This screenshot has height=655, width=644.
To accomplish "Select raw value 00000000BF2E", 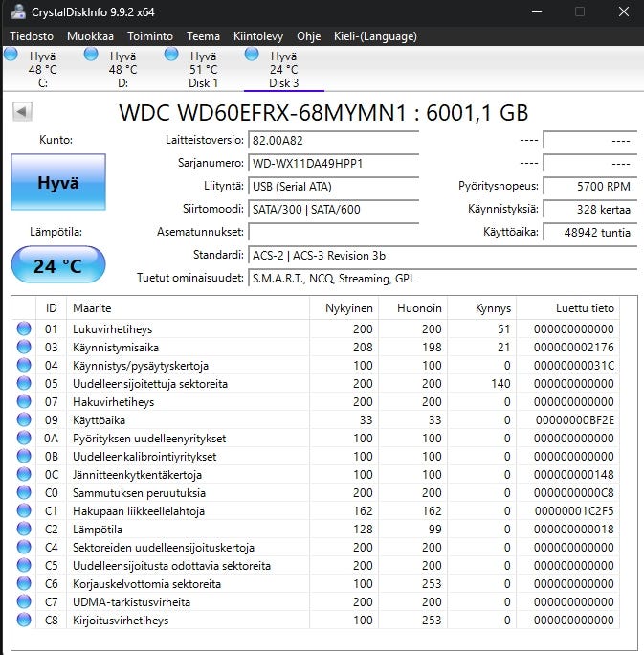I will coord(575,419).
